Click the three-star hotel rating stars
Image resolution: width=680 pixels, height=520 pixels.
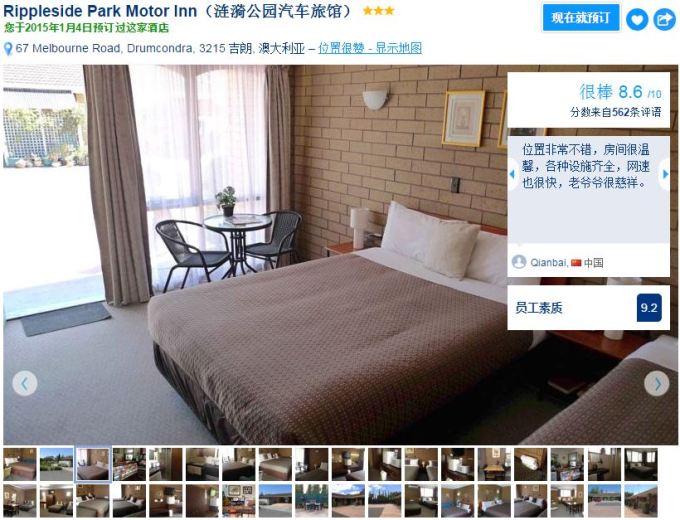click(379, 11)
